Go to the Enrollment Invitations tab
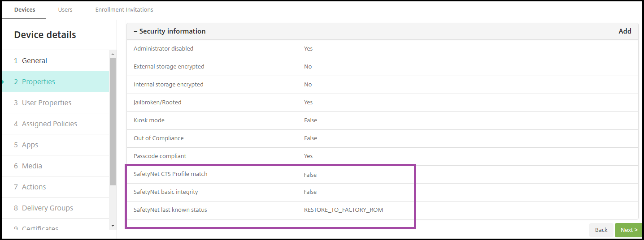The width and height of the screenshot is (644, 240). click(x=124, y=9)
